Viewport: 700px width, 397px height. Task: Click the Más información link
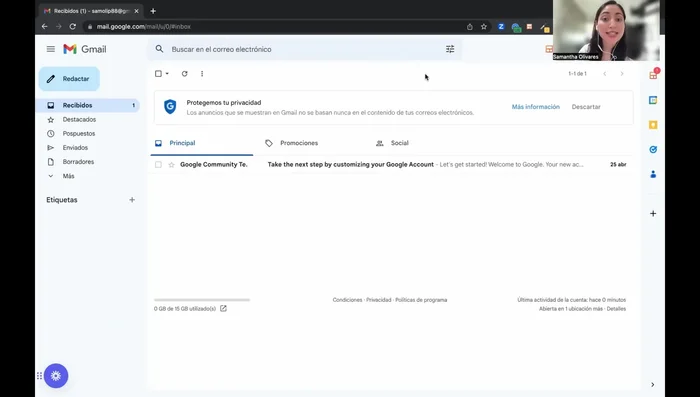tap(536, 107)
